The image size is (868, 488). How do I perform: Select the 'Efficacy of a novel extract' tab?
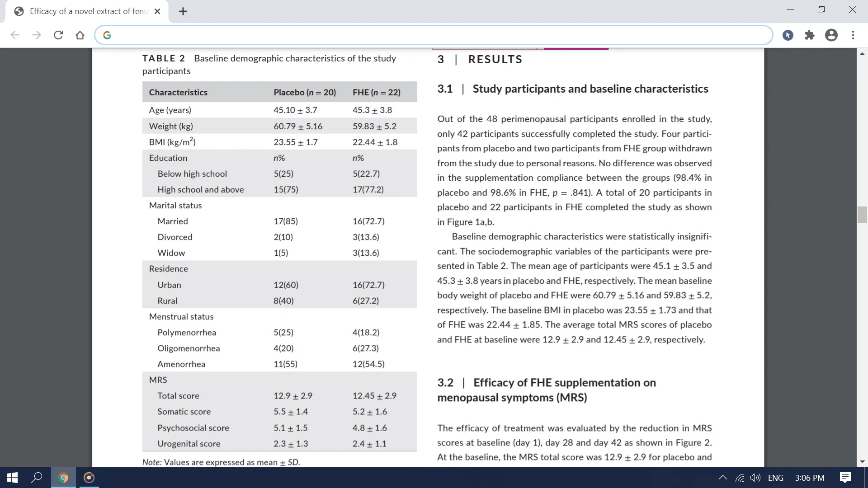click(87, 11)
